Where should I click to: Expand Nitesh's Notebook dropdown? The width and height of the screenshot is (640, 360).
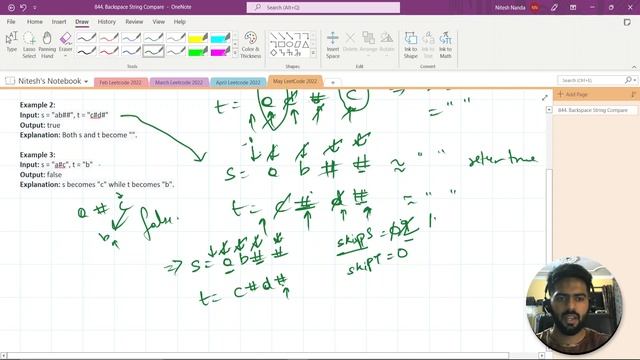86,82
